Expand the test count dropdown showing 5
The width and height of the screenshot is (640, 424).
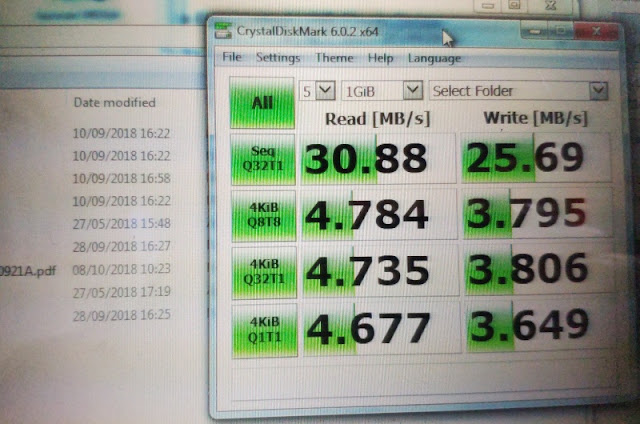point(325,90)
